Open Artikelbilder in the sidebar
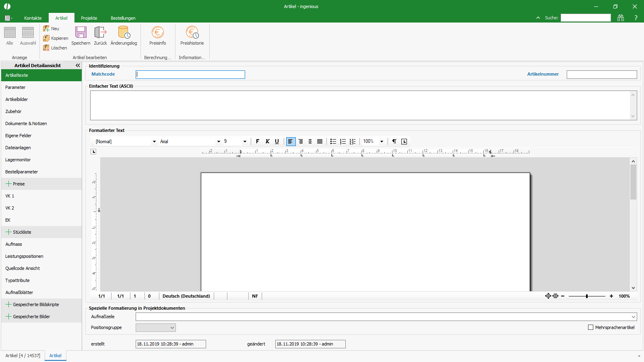Viewport: 644px width, 362px height. click(x=41, y=99)
